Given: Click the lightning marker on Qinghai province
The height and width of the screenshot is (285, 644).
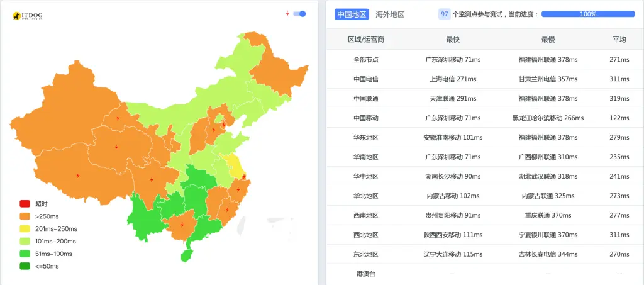Looking at the screenshot, I should [116, 147].
